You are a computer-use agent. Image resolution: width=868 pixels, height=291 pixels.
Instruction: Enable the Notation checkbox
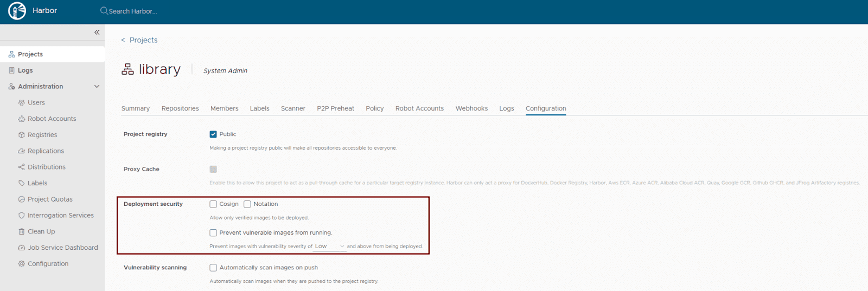(247, 204)
